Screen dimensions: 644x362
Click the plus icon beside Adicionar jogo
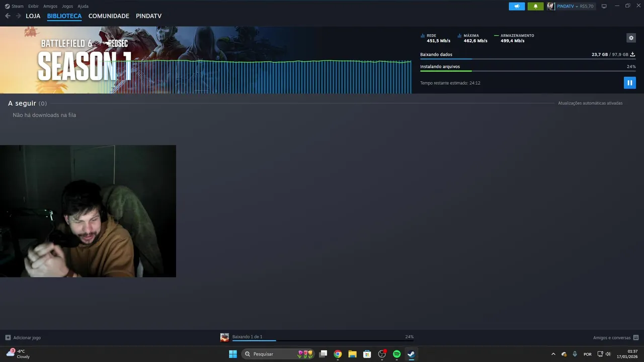point(8,338)
